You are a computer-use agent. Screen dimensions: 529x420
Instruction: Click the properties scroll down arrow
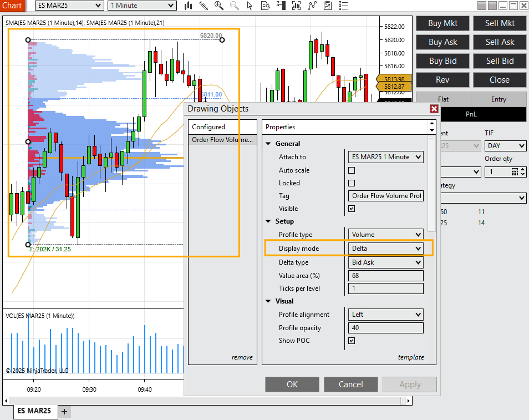[x=432, y=130]
